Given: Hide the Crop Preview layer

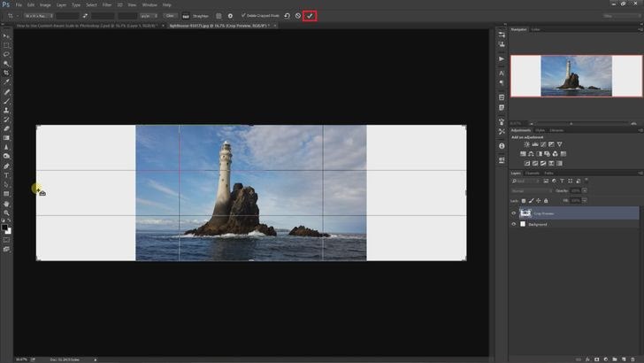Looking at the screenshot, I should tap(514, 213).
